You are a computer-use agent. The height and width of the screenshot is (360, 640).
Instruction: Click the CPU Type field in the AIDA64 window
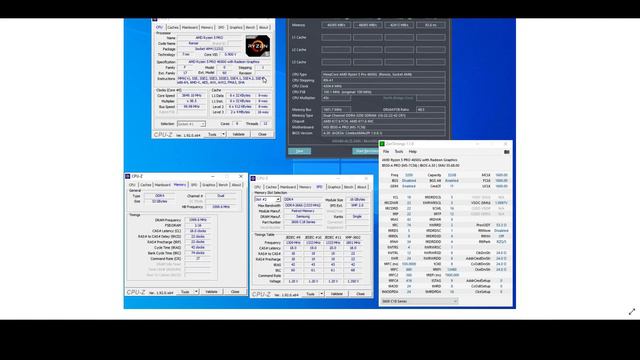pyautogui.click(x=383, y=75)
